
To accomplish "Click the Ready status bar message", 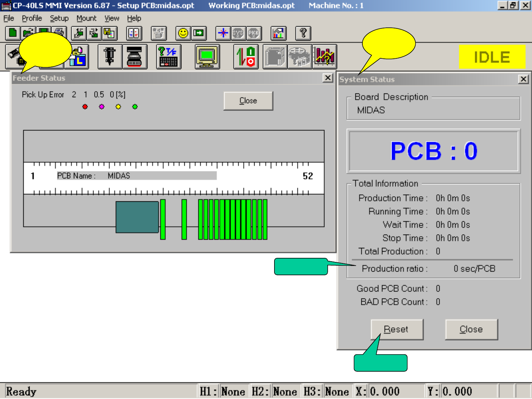I will 21,391.
